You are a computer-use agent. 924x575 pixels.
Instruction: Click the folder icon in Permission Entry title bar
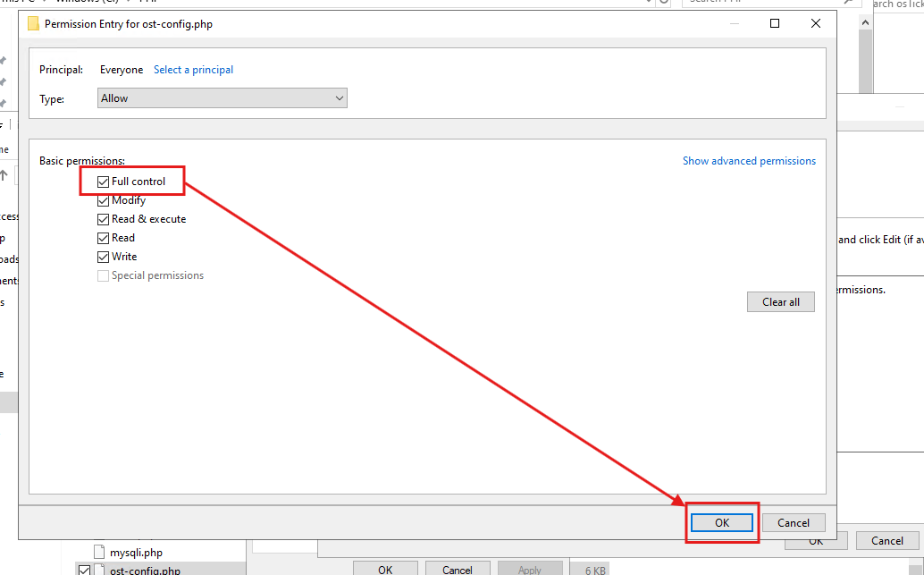(x=34, y=23)
